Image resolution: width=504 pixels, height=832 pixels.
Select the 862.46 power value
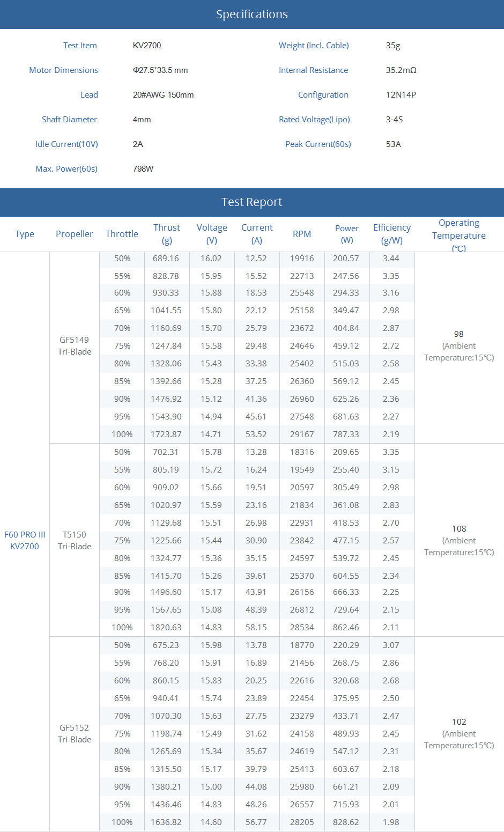(x=346, y=628)
